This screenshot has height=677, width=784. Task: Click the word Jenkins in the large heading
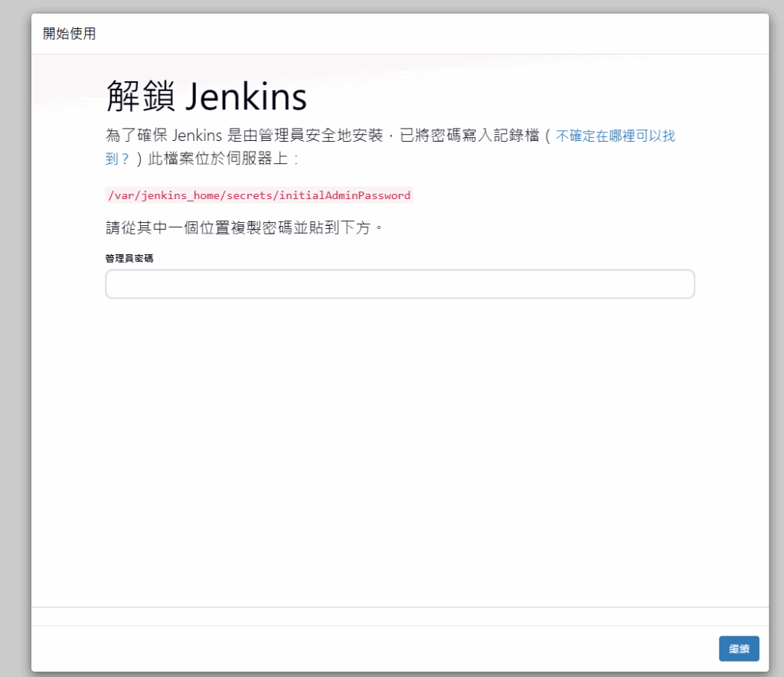(246, 96)
